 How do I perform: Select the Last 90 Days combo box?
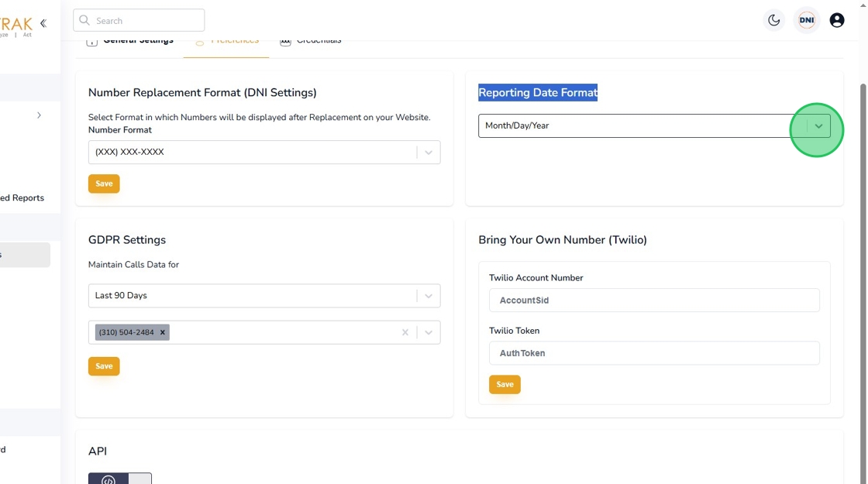264,296
